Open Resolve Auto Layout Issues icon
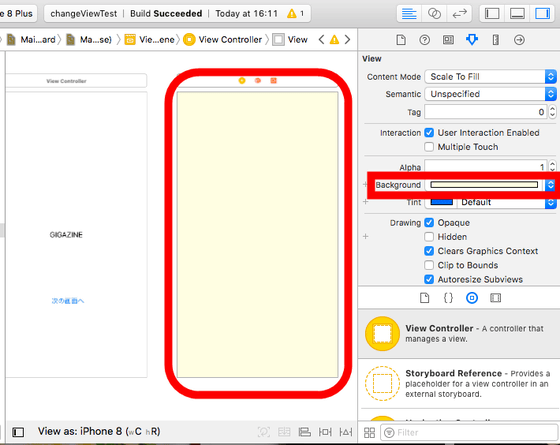The image size is (560, 445). [346, 432]
